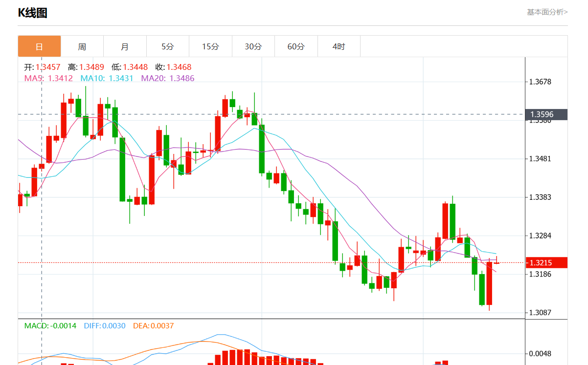Screen dimensions: 588x365
Task: Open the 60分 interval tab
Action: tap(296, 46)
